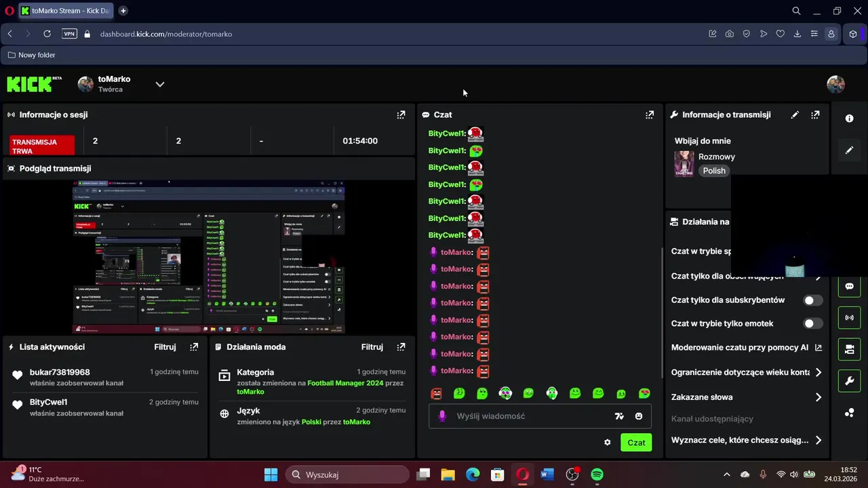868x488 pixels.
Task: Open the Windows Start menu
Action: pyautogui.click(x=271, y=474)
